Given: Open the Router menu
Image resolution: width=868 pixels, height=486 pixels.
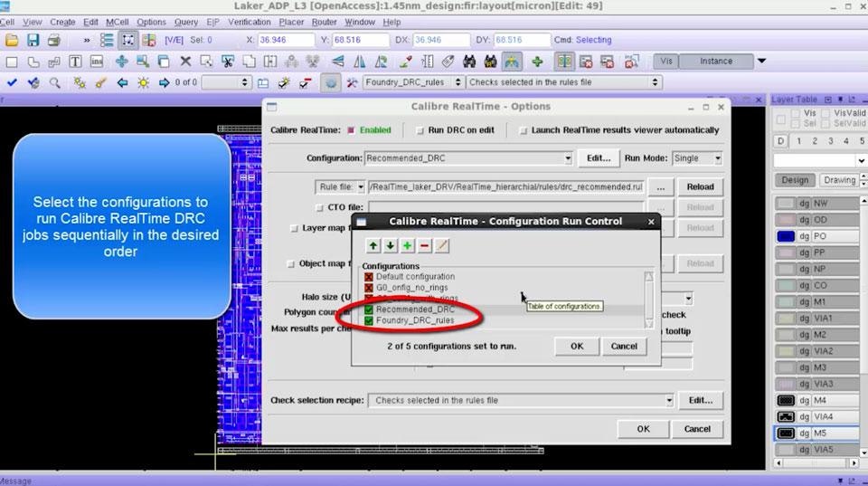Looking at the screenshot, I should pyautogui.click(x=324, y=22).
